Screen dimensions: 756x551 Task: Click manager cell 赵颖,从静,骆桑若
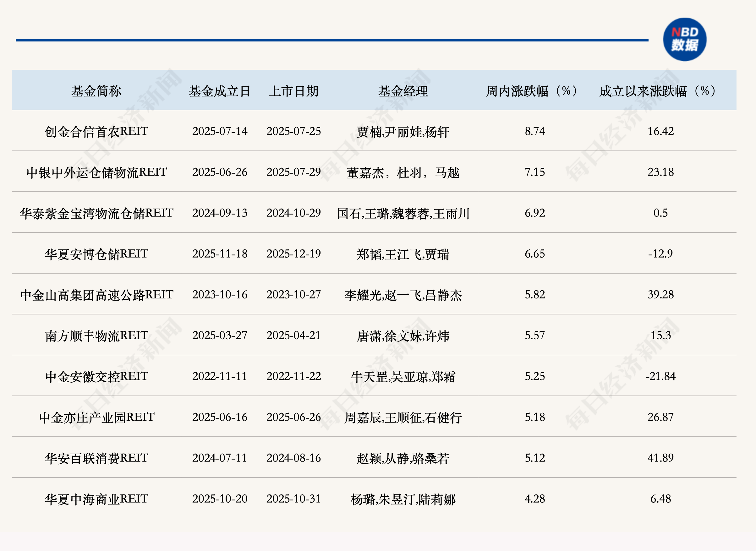tap(403, 459)
